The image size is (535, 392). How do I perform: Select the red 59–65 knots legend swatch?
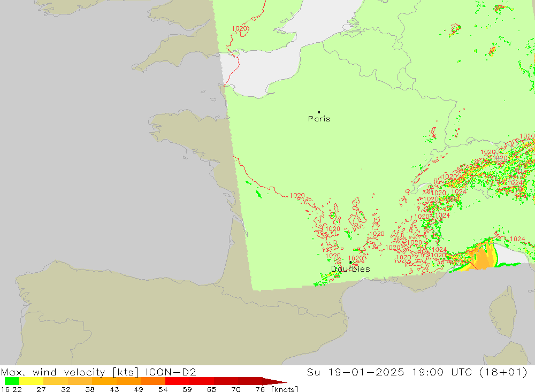coord(202,381)
